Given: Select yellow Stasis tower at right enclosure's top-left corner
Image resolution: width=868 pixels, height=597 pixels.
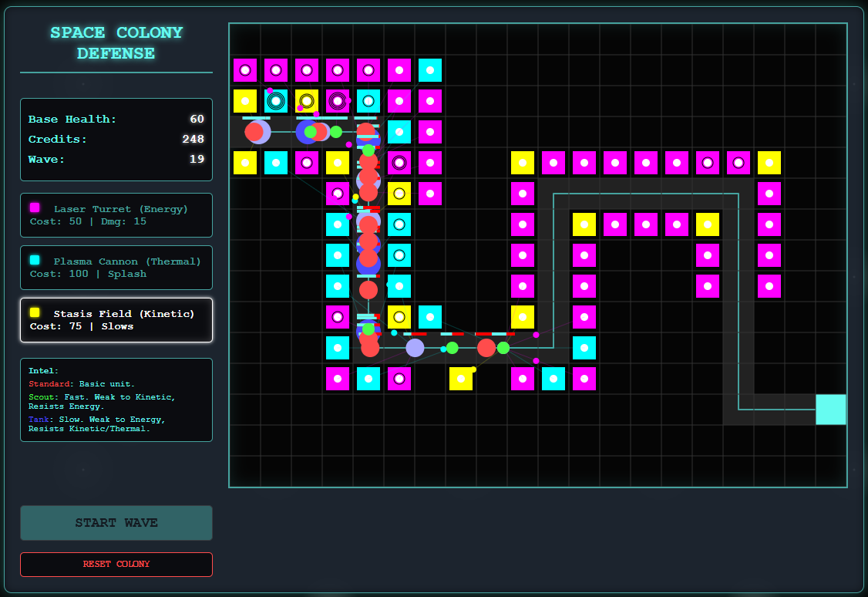Looking at the screenshot, I should pyautogui.click(x=523, y=163).
